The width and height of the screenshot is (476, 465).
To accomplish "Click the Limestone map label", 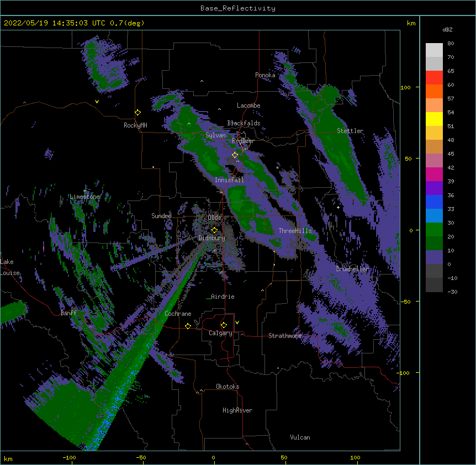I will (x=84, y=197).
